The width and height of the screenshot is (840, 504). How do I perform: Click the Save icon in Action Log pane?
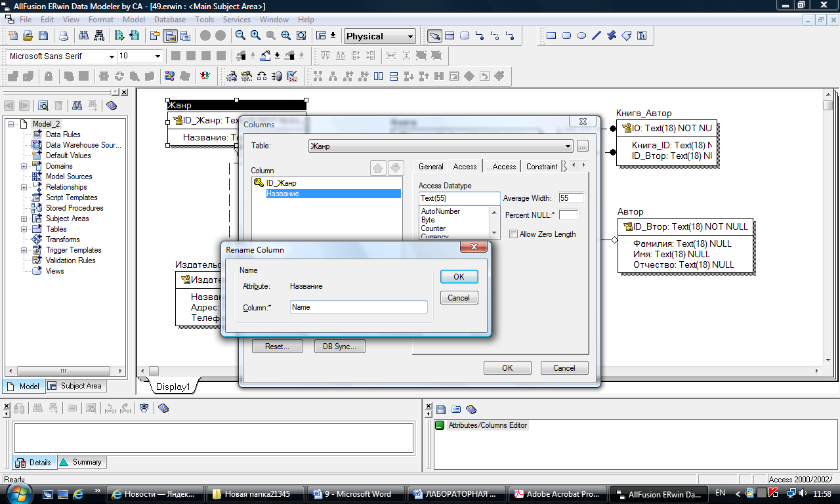441,409
